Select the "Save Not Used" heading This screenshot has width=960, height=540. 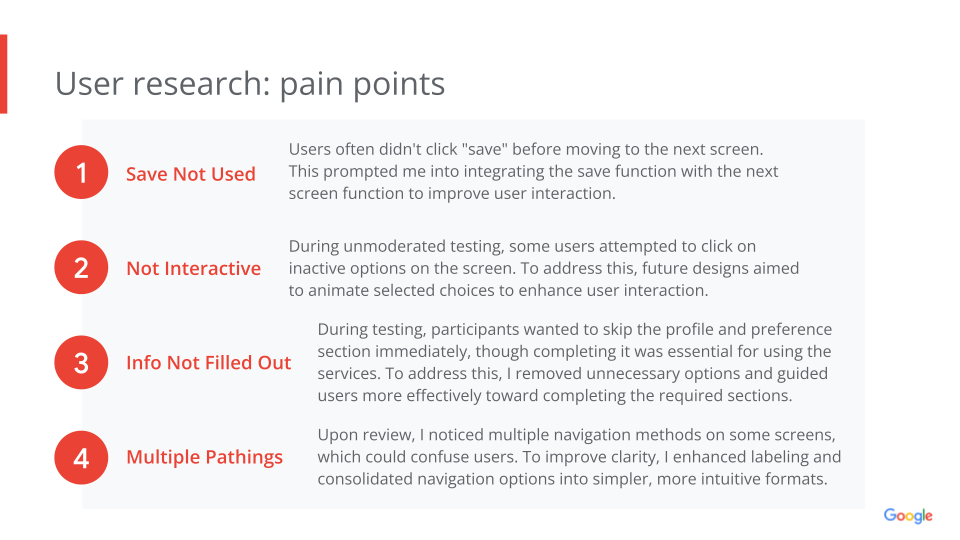pyautogui.click(x=190, y=174)
